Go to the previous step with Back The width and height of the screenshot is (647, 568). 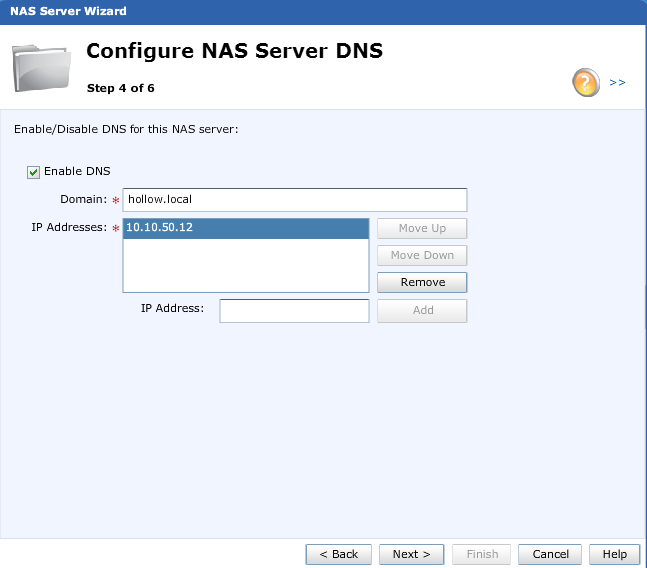(339, 554)
